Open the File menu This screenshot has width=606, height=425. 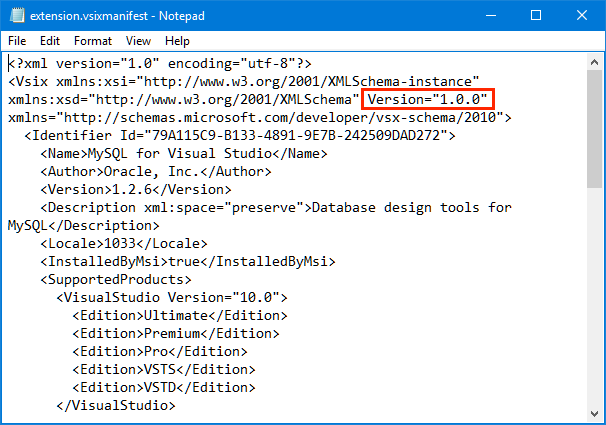click(17, 41)
